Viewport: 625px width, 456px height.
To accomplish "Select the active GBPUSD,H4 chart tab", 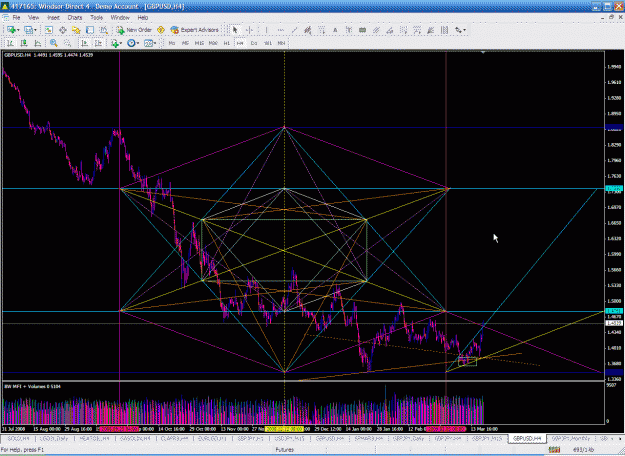I will pyautogui.click(x=527, y=438).
